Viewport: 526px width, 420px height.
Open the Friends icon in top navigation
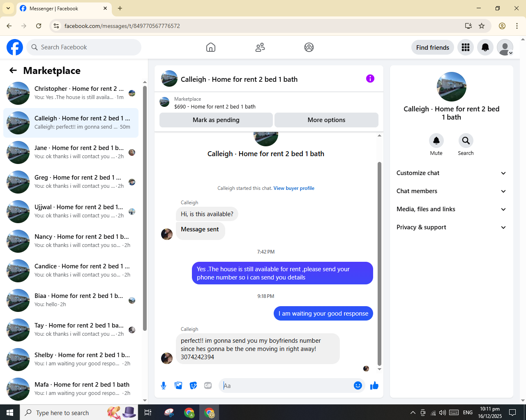(x=260, y=47)
